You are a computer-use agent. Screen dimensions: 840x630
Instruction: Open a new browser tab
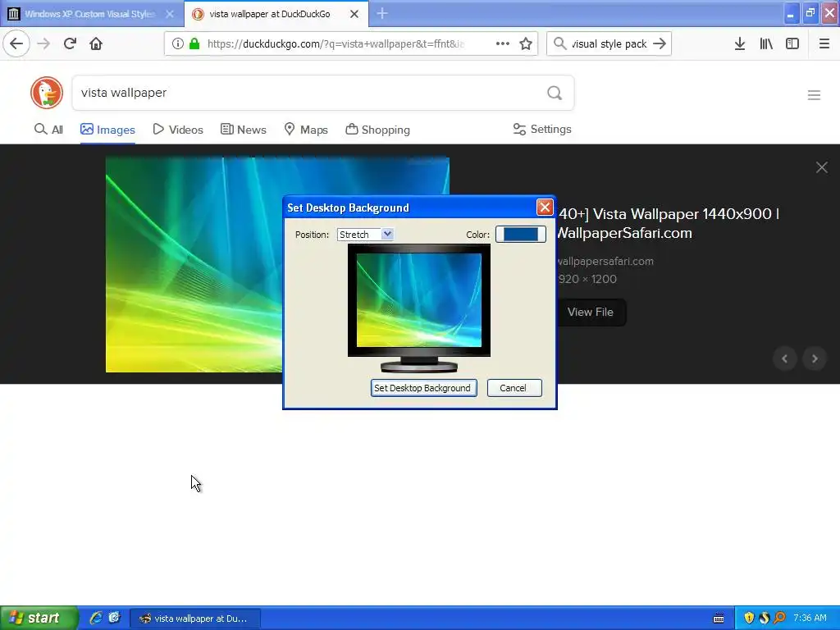[382, 14]
